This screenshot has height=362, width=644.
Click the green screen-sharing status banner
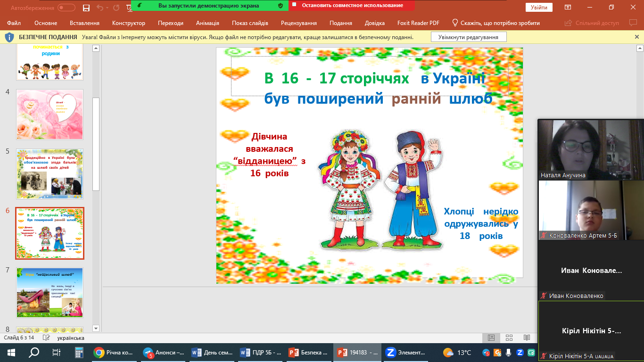(209, 6)
